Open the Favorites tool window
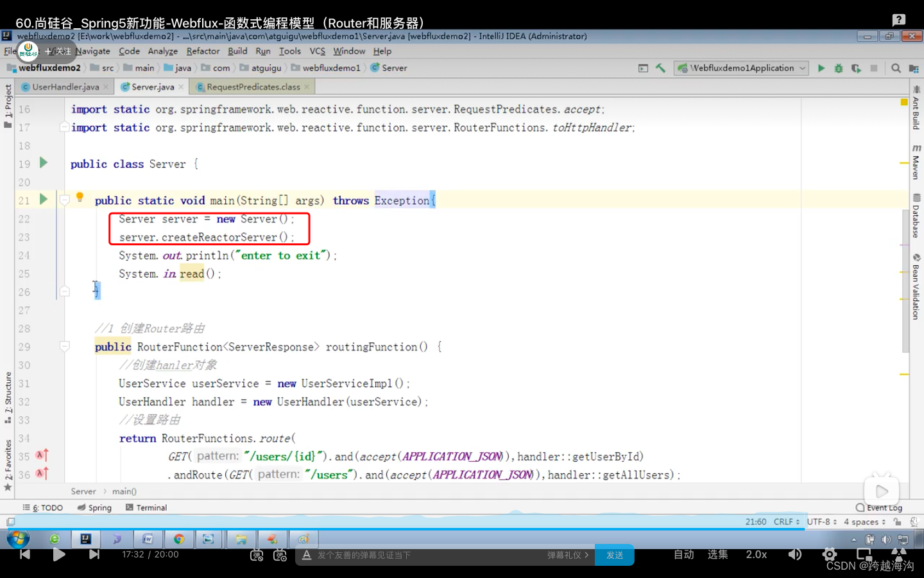924x578 pixels. point(8,465)
